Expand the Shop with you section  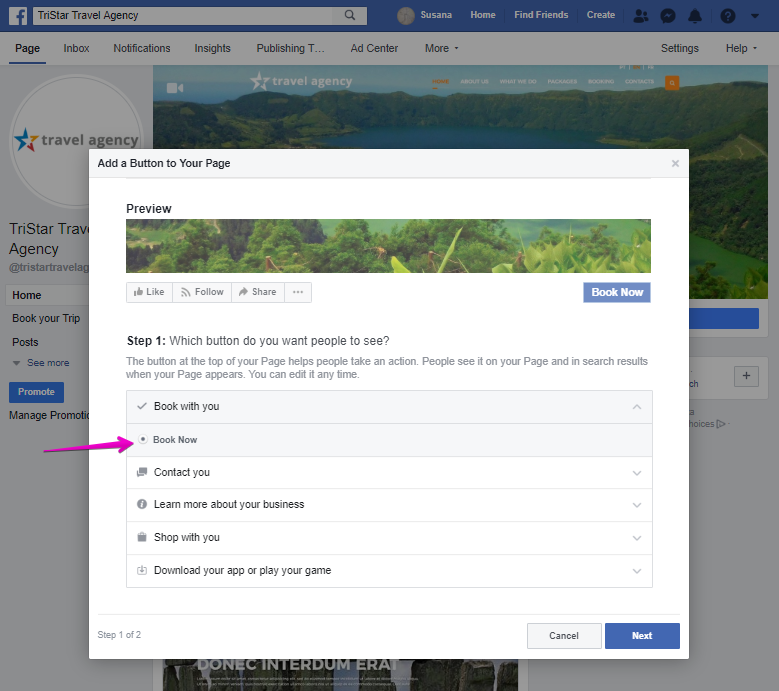tap(637, 538)
